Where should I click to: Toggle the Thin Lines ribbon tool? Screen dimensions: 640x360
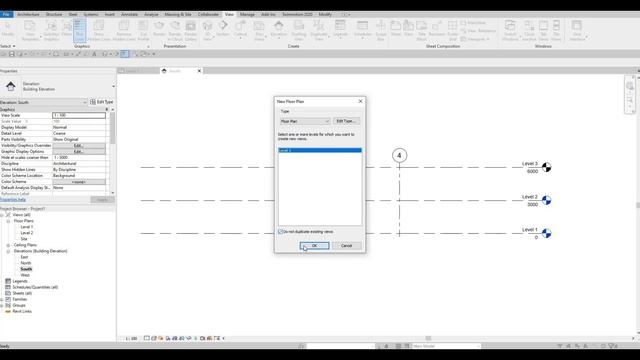[80, 30]
